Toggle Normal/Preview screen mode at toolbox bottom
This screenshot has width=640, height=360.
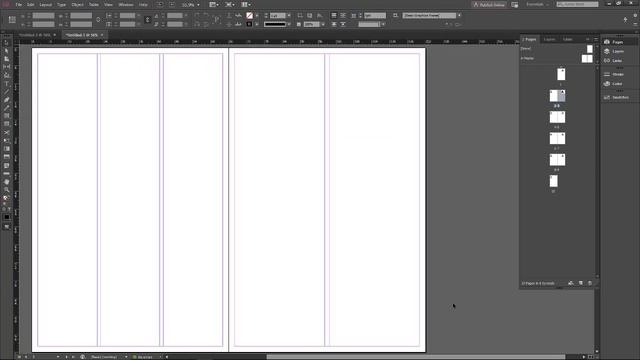pos(7,227)
